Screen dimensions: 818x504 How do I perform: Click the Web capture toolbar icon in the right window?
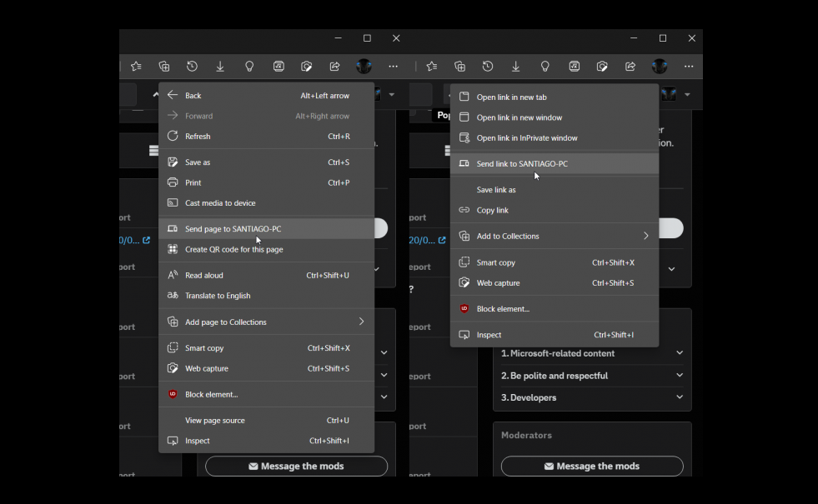[x=602, y=67]
